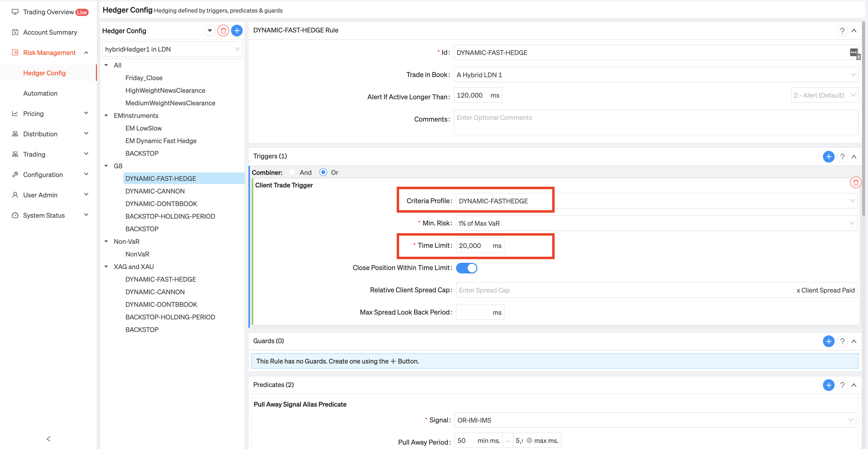The image size is (868, 449).
Task: Collapse the XAG and XAU tree group
Action: tap(106, 267)
